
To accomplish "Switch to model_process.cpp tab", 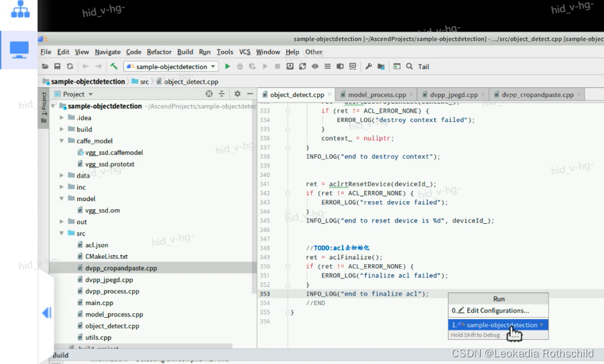I will pyautogui.click(x=377, y=95).
